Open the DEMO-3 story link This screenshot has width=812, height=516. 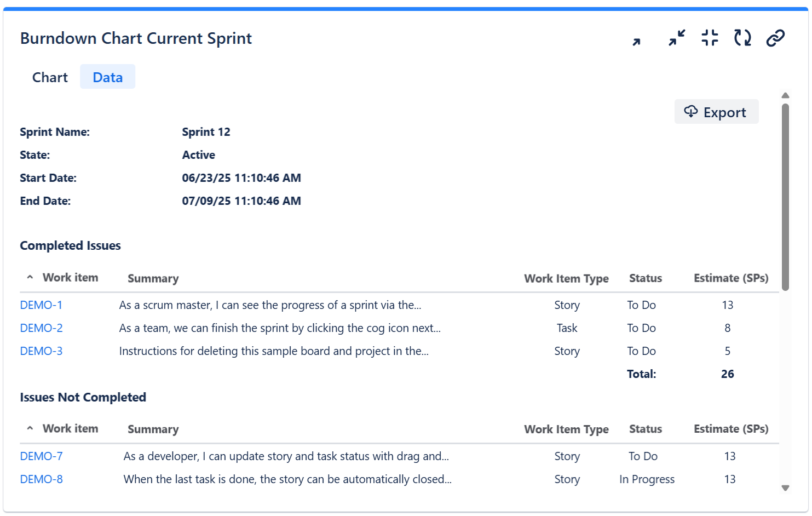click(41, 351)
